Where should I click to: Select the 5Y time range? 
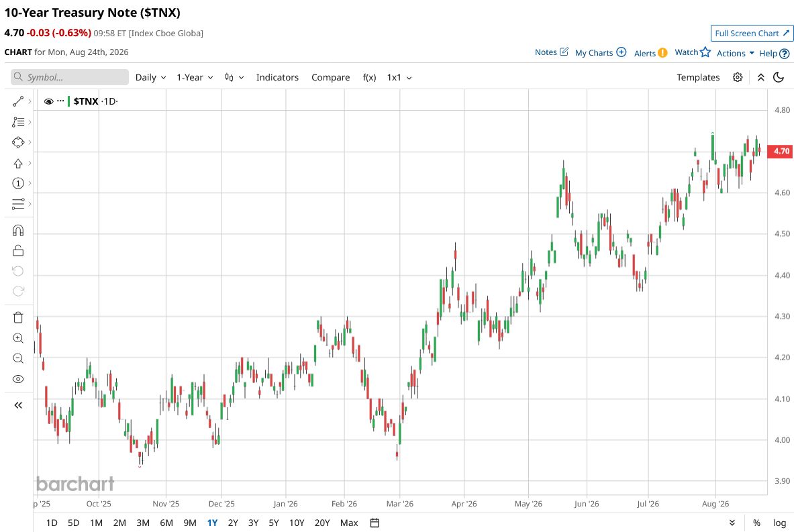pos(273,523)
